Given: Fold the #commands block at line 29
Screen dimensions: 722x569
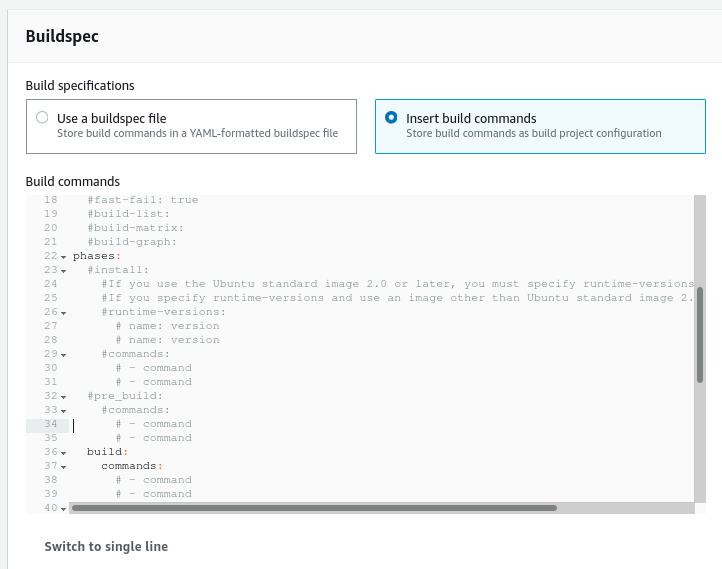Looking at the screenshot, I should [64, 355].
